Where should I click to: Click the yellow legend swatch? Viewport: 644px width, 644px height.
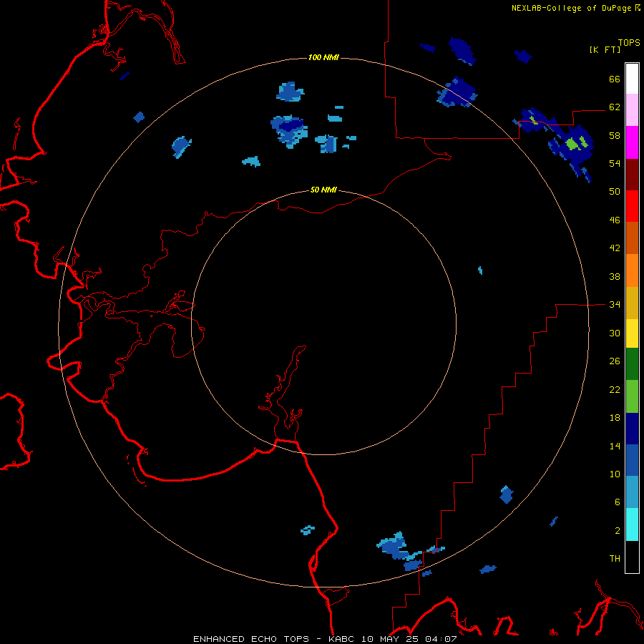632,333
